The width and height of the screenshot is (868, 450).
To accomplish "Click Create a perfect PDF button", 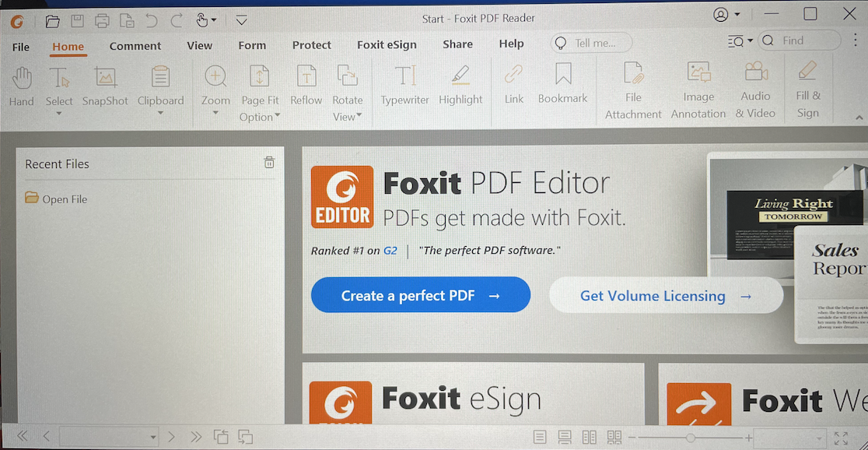I will [421, 295].
